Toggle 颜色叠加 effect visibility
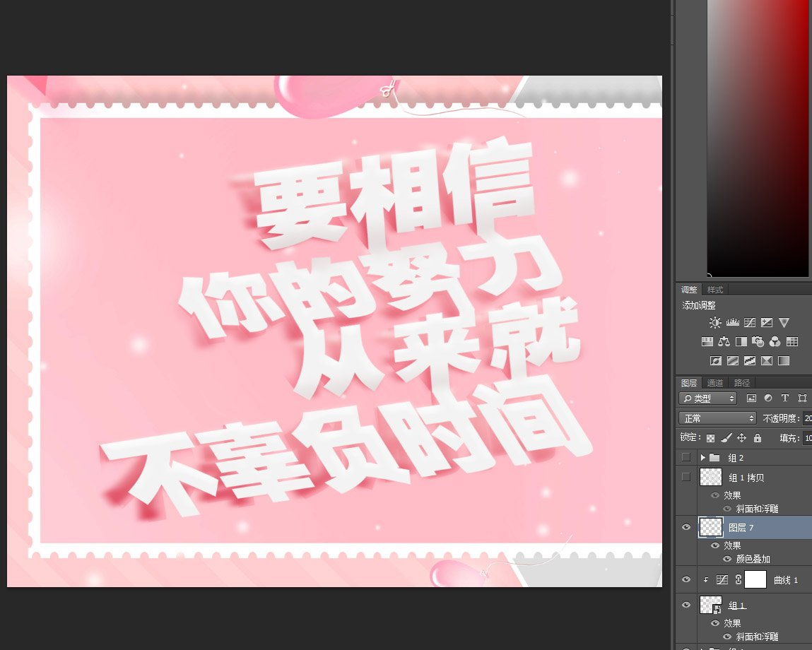812x650 pixels. 727,559
